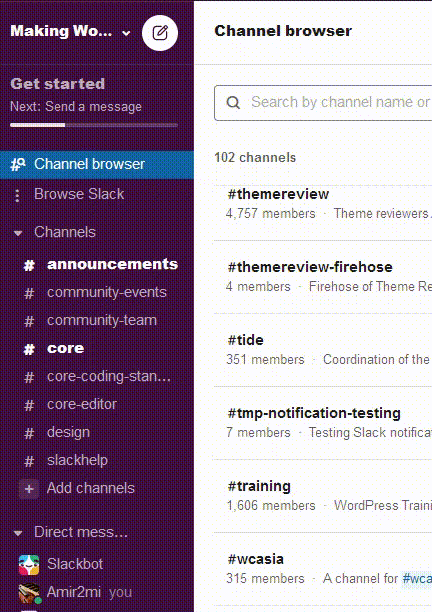432x612 pixels.
Task: Click 1,606 members under training
Action: [x=271, y=506]
